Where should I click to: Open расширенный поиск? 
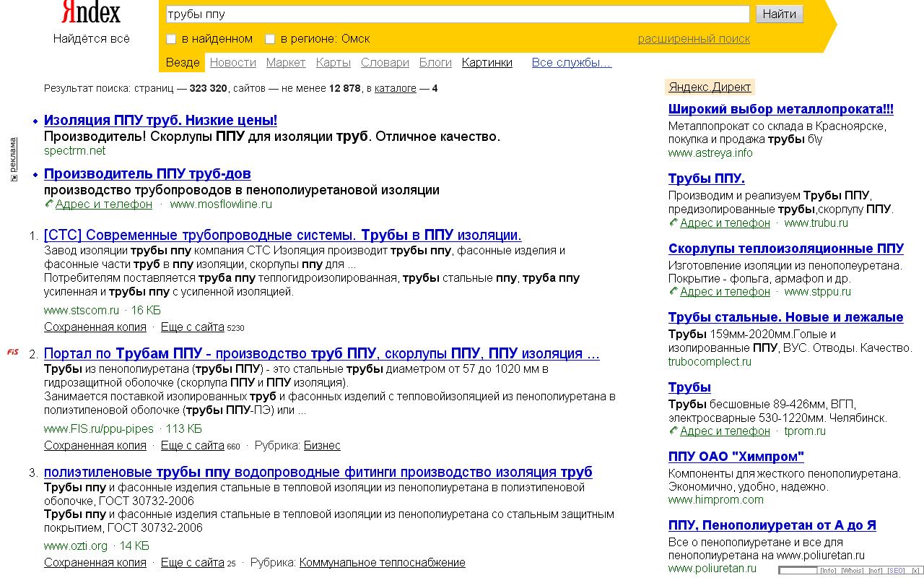(x=696, y=38)
